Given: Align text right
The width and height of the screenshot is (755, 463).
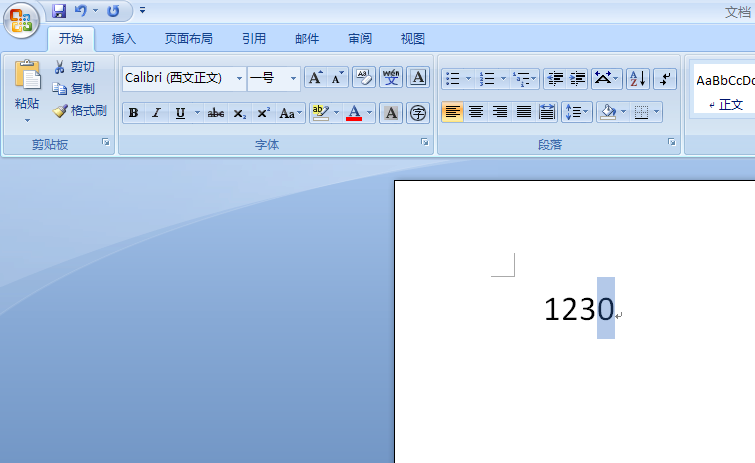Looking at the screenshot, I should click(500, 113).
